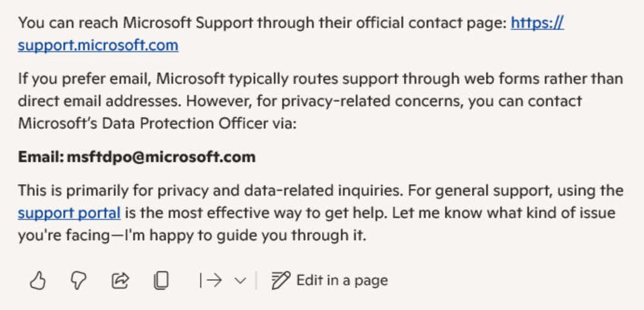Screen dimensions: 644x310
Task: Click the thumbs up like icon
Action: [38, 280]
